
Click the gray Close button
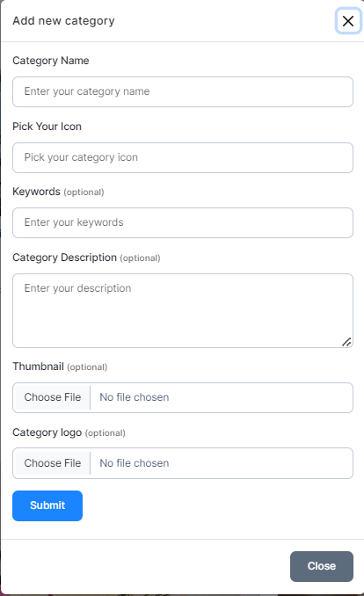pyautogui.click(x=322, y=566)
